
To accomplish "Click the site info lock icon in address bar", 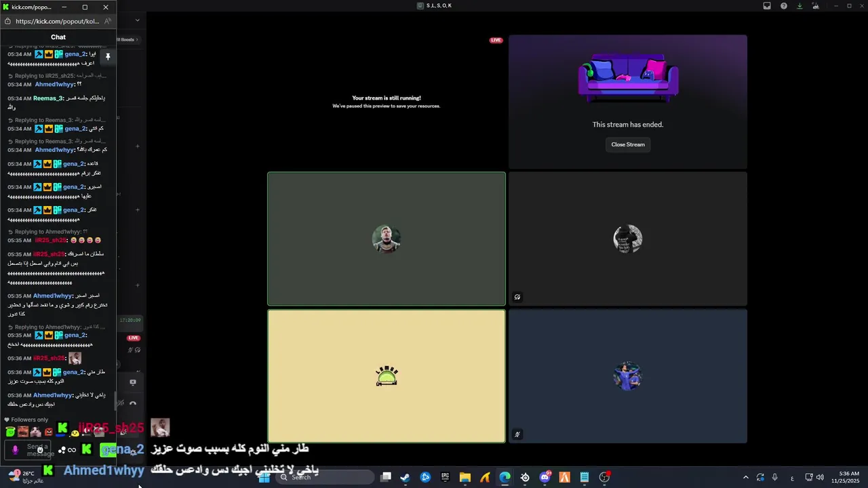I will pos(8,21).
